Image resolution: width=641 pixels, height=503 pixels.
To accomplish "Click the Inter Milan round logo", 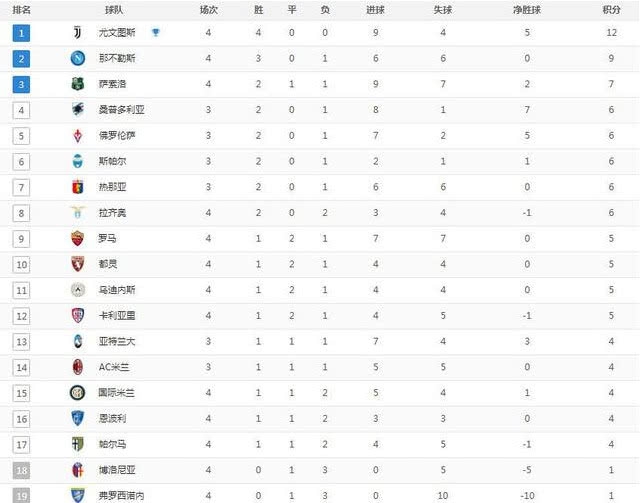I will [x=78, y=393].
